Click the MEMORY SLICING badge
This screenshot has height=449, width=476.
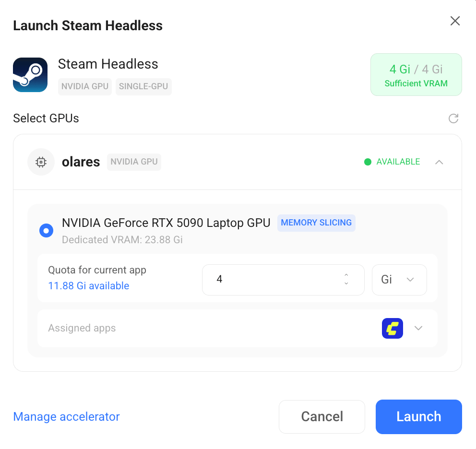316,223
